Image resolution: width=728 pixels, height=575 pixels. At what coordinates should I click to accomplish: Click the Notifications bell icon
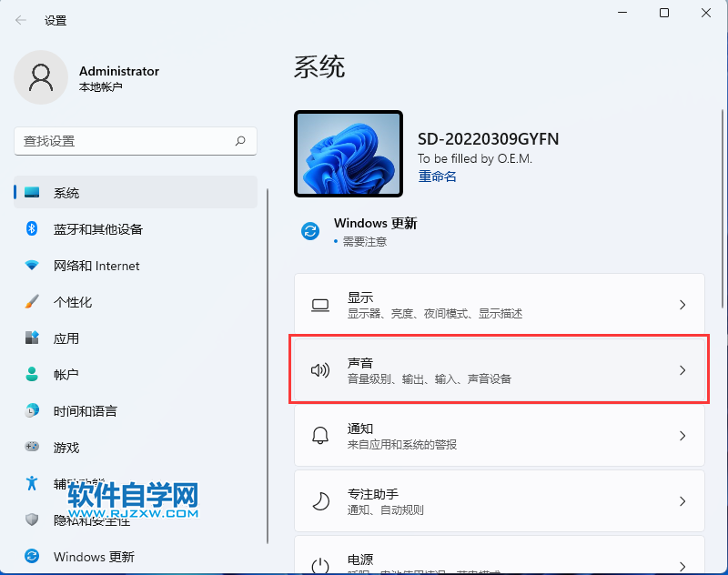pyautogui.click(x=320, y=436)
